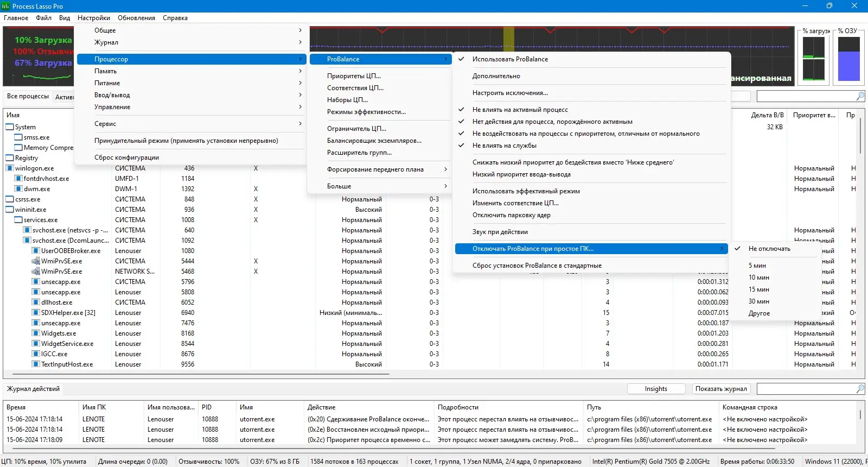The width and height of the screenshot is (868, 467).
Task: Click the fontdrvhost.exe process icon
Action: coord(18,179)
